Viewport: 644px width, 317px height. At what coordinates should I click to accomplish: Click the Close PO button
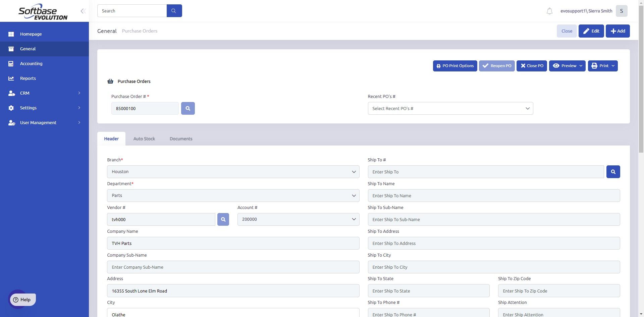click(532, 66)
